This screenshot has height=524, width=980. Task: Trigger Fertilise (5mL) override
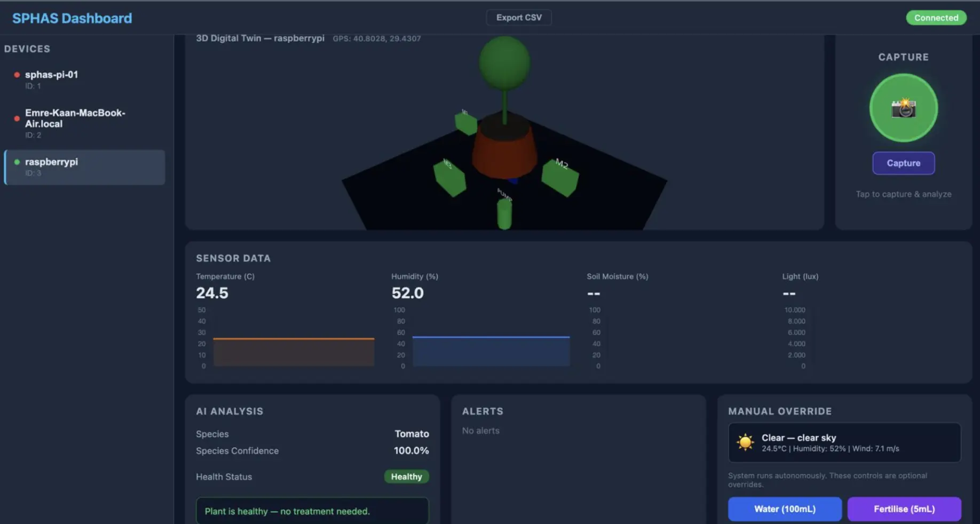(904, 509)
